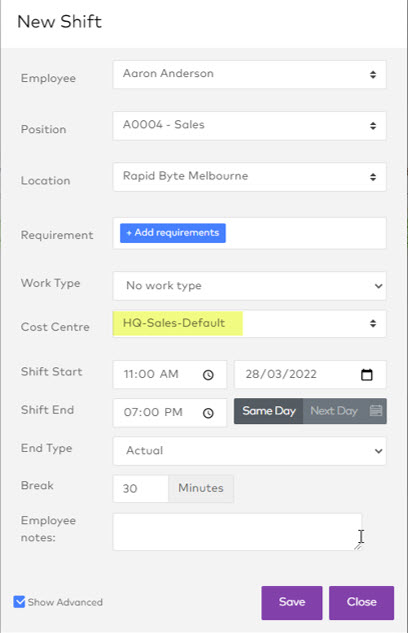Open the Aaron Anderson employee dropdown
The width and height of the screenshot is (408, 633).
point(249,74)
